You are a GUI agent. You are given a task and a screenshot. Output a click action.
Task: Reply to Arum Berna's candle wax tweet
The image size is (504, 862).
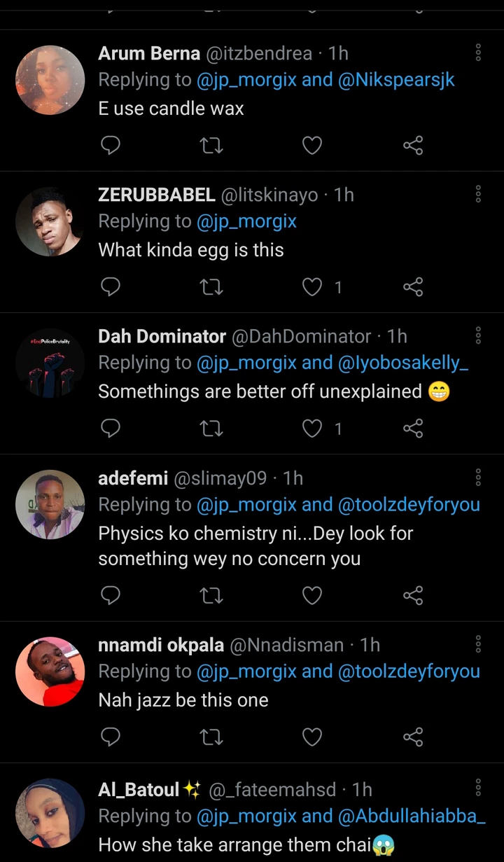111,145
